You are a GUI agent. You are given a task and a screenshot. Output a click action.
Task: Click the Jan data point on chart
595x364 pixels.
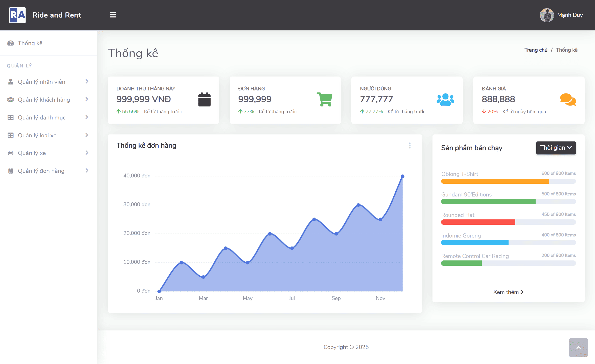coord(159,291)
